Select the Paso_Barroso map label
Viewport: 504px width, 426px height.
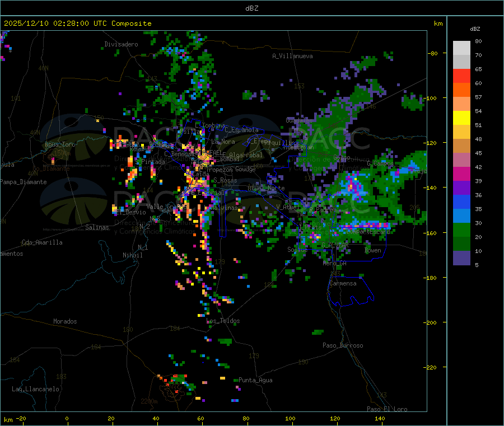click(x=343, y=345)
